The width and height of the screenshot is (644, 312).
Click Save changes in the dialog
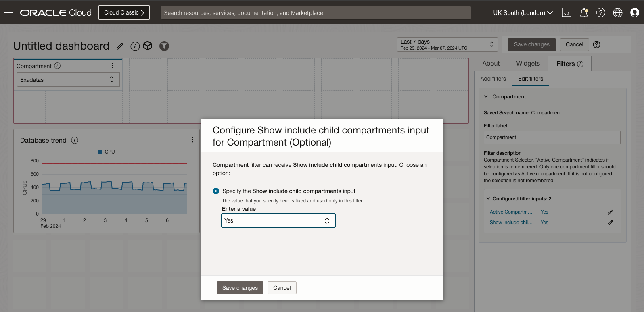tap(240, 288)
